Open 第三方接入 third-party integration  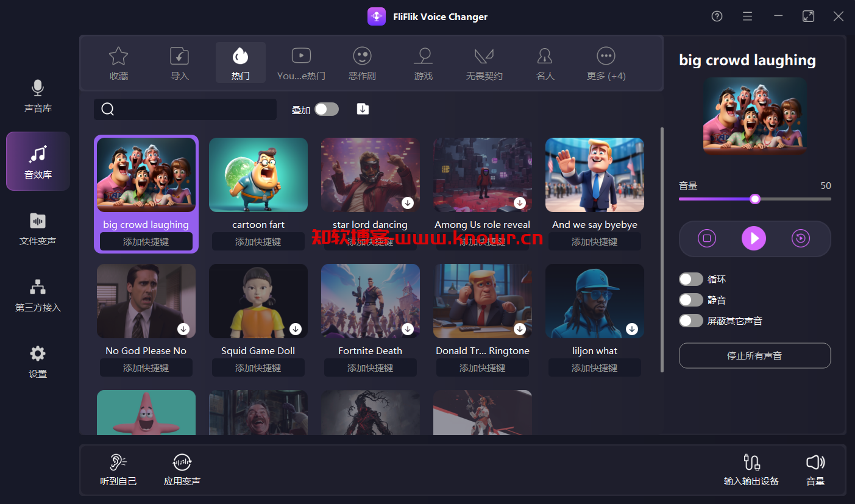(38, 296)
